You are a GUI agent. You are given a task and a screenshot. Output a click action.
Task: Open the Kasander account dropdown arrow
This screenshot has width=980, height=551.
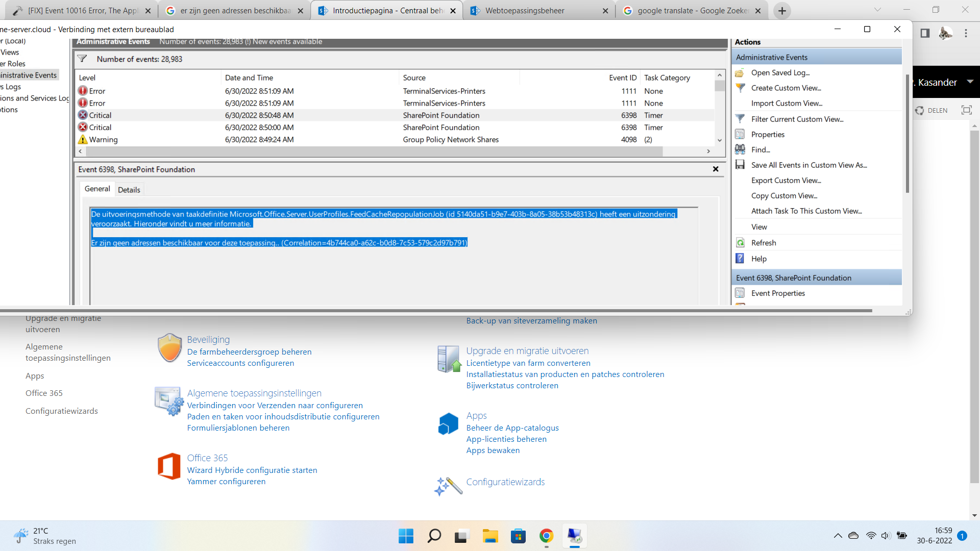[970, 82]
